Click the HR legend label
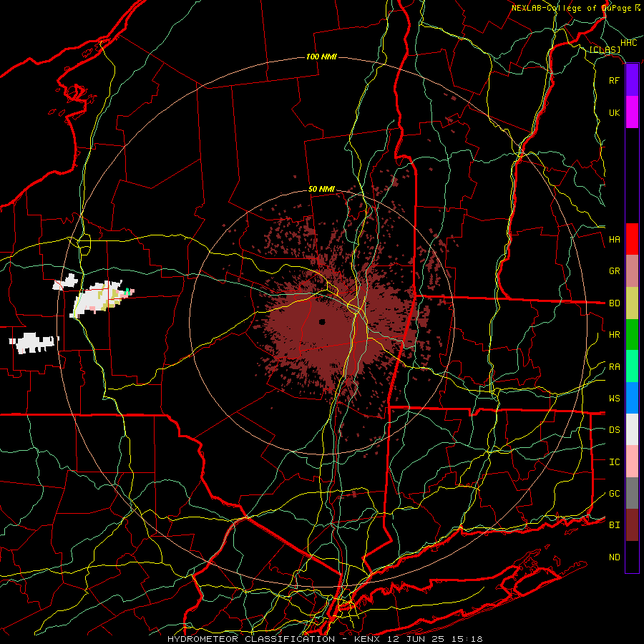This screenshot has height=644, width=644. tap(614, 335)
